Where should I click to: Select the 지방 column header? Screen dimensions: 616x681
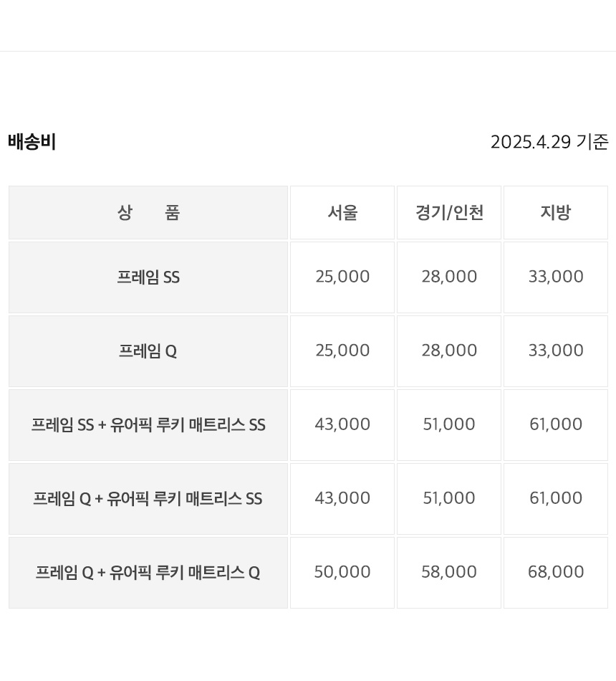click(556, 213)
